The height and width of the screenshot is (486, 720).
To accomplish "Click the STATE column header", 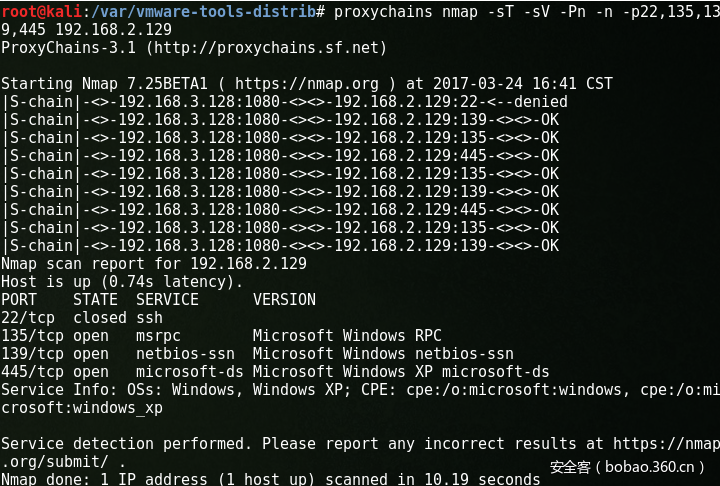I will (95, 300).
